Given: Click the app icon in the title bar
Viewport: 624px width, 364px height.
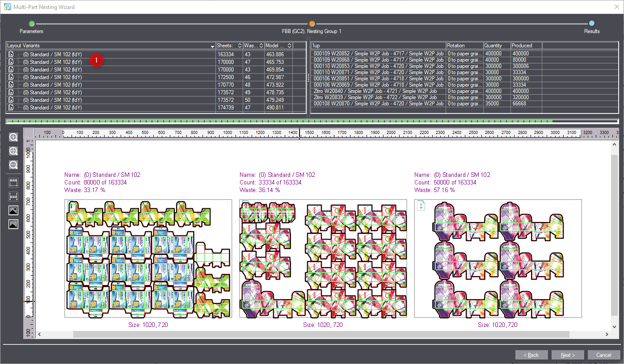Looking at the screenshot, I should click(x=8, y=7).
